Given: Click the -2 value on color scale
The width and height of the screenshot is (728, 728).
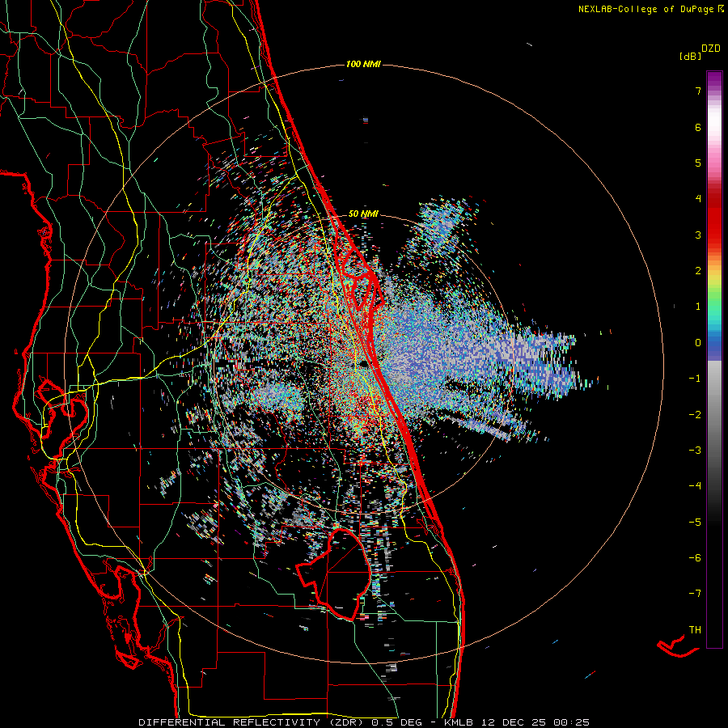Looking at the screenshot, I should [695, 415].
